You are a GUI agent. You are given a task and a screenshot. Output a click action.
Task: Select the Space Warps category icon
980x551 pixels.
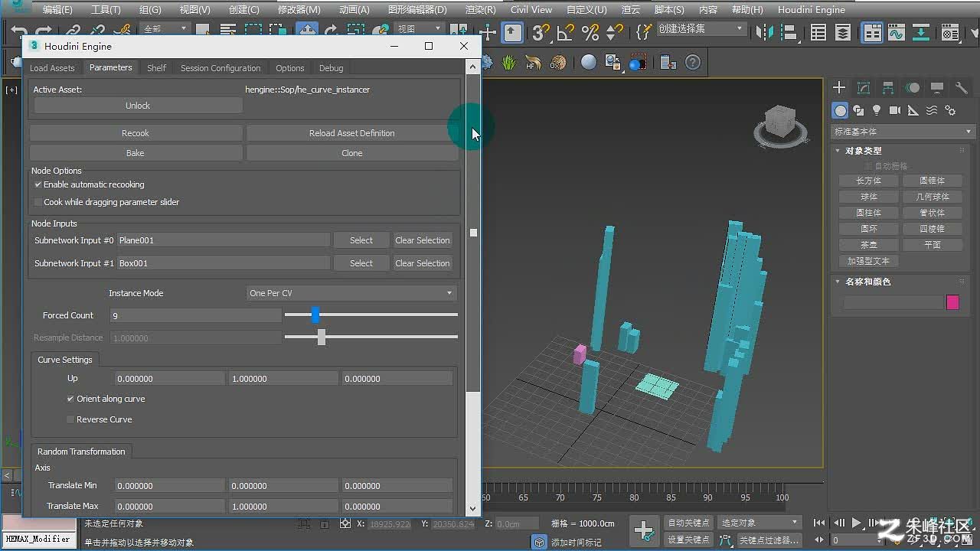[x=932, y=111]
